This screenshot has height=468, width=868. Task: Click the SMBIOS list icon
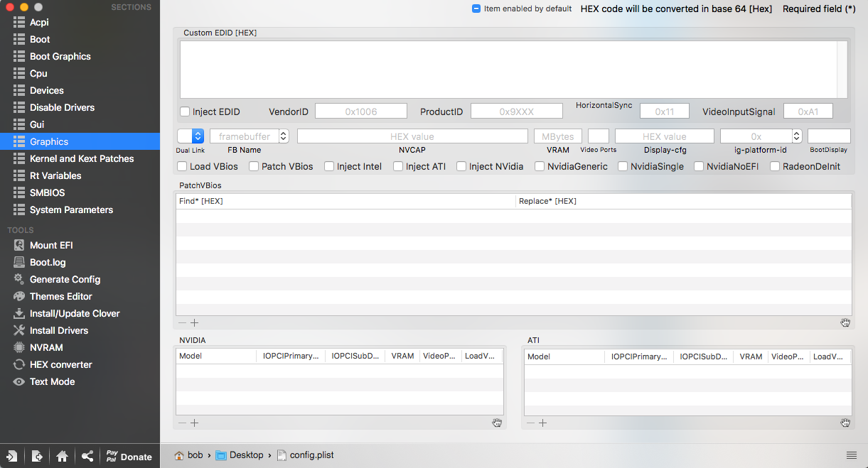pyautogui.click(x=18, y=192)
